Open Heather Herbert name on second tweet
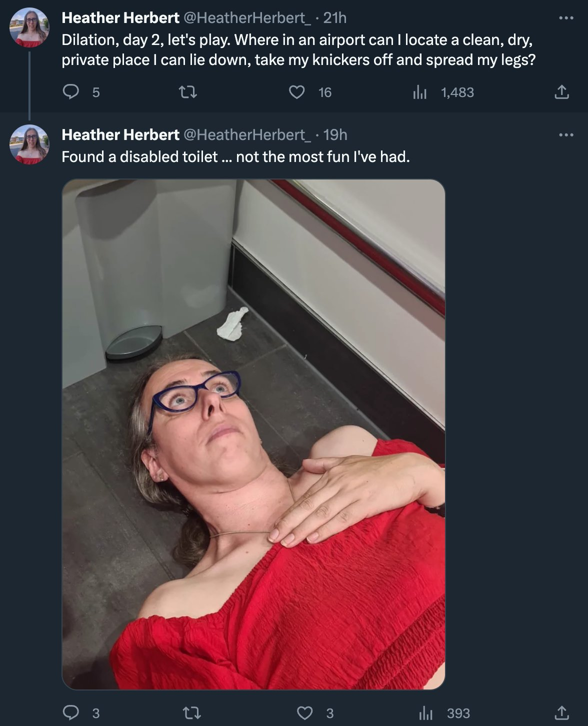Image resolution: width=588 pixels, height=726 pixels. pyautogui.click(x=120, y=135)
